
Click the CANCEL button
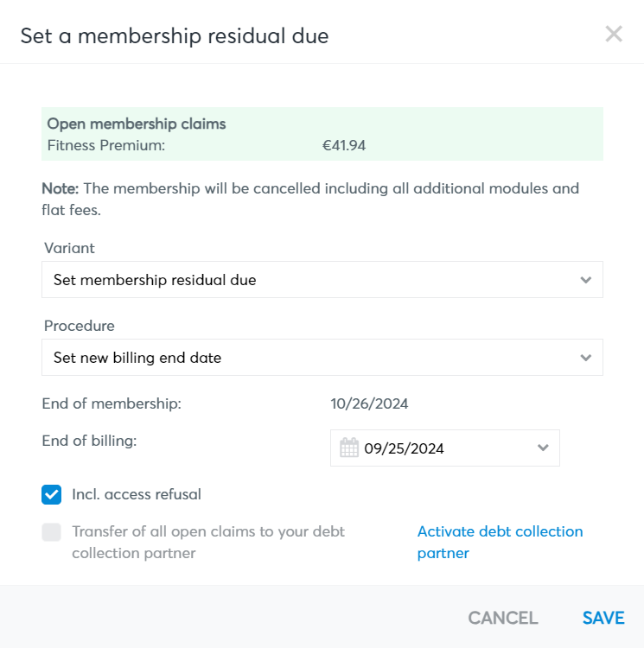pyautogui.click(x=503, y=619)
